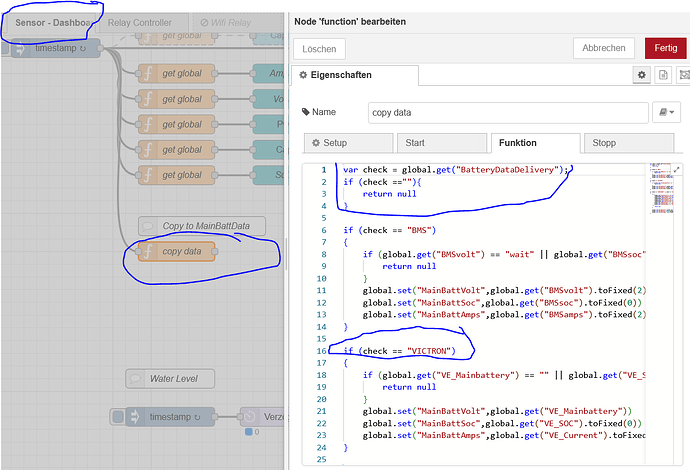The image size is (690, 470).
Task: Click into the Name input field
Action: tap(505, 112)
